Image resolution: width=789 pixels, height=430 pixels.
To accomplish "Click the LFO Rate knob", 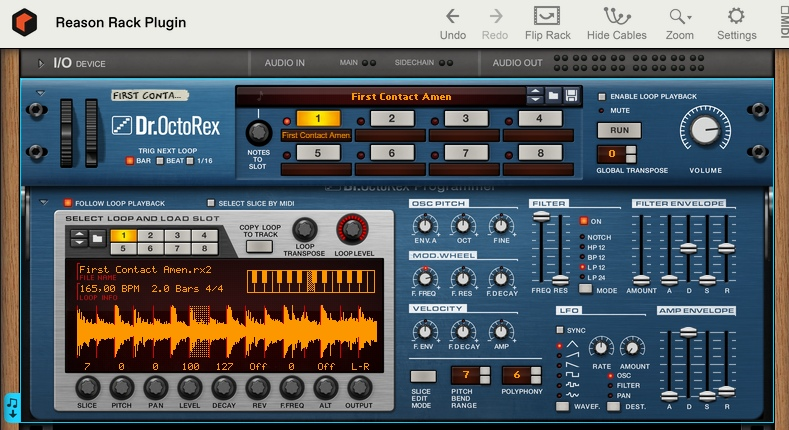I will (x=601, y=347).
